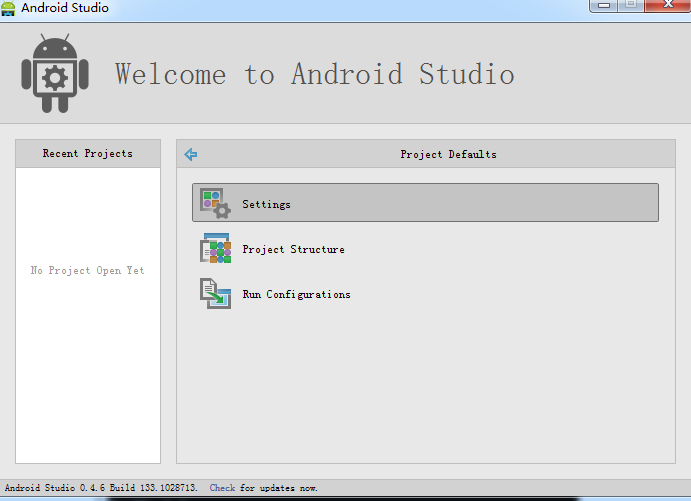The width and height of the screenshot is (691, 501).
Task: Click the Recent Projects header
Action: (x=88, y=153)
